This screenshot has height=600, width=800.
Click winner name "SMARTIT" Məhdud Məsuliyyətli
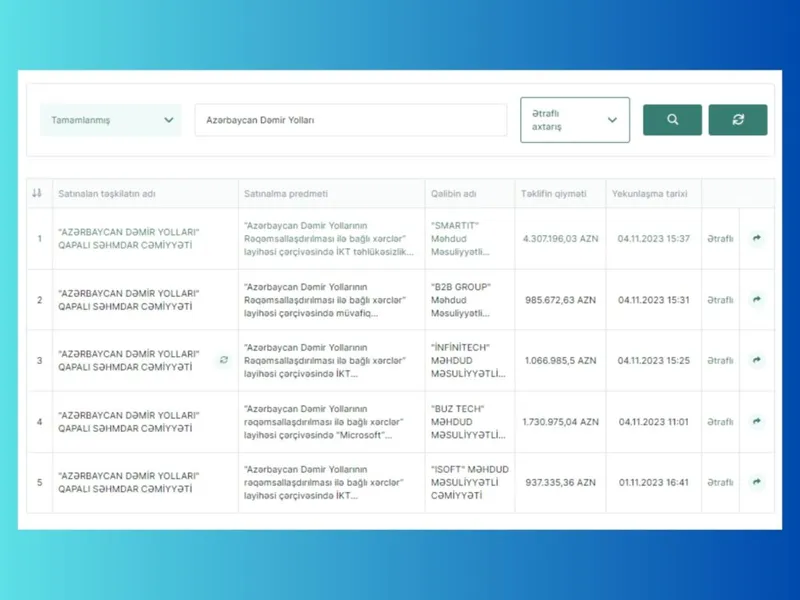click(x=460, y=238)
